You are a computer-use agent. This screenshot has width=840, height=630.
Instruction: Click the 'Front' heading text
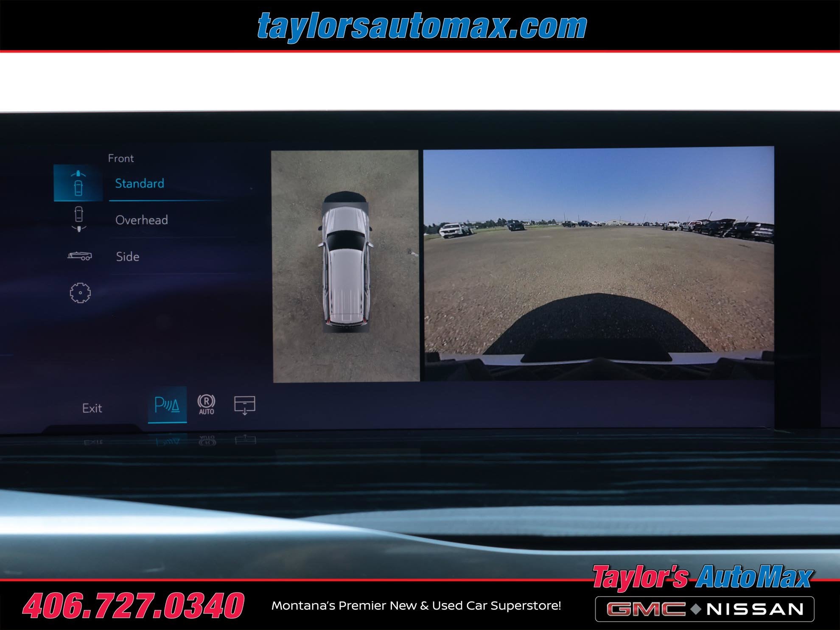tap(121, 158)
